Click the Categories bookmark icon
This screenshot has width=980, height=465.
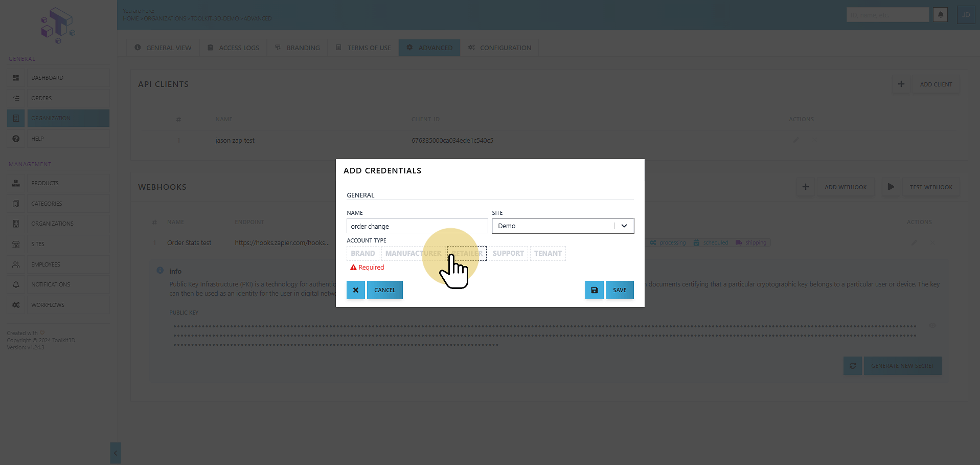point(16,204)
